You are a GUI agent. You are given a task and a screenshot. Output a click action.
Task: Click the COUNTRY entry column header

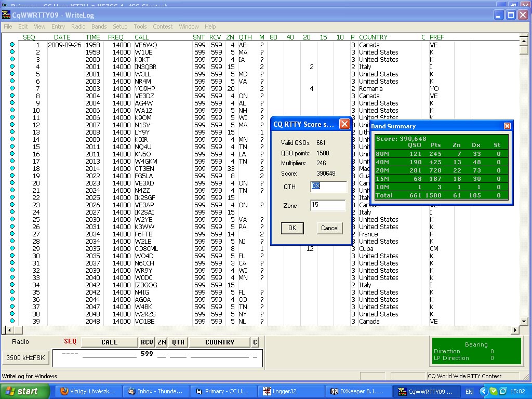220,342
